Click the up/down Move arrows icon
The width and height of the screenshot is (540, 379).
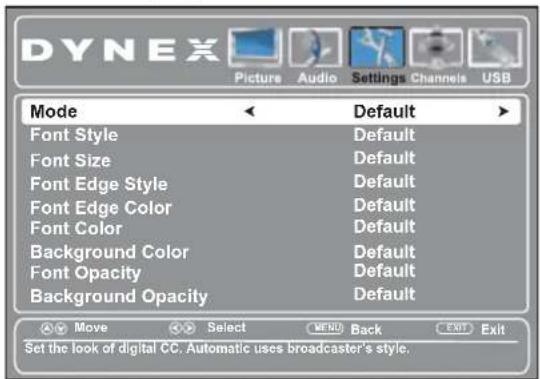pos(53,329)
